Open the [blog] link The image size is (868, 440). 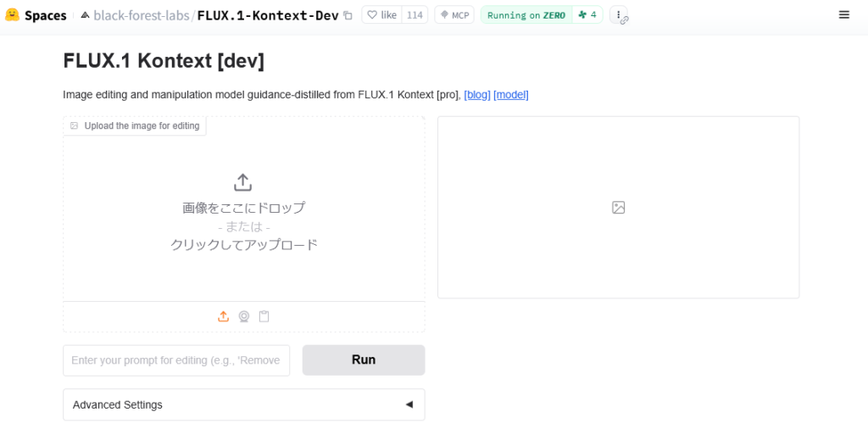(x=477, y=95)
